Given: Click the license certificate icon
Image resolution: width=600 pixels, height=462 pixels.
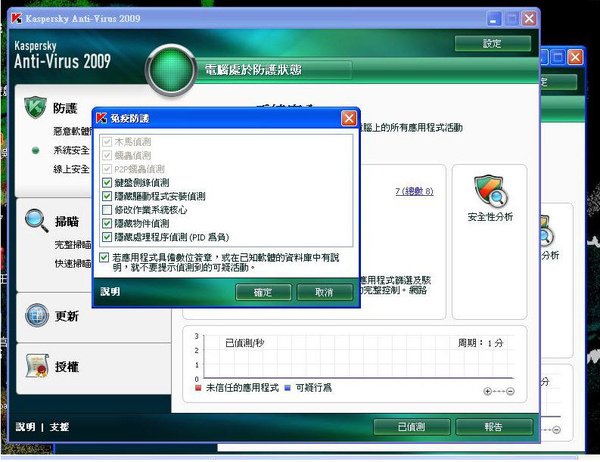Looking at the screenshot, I should 37,366.
